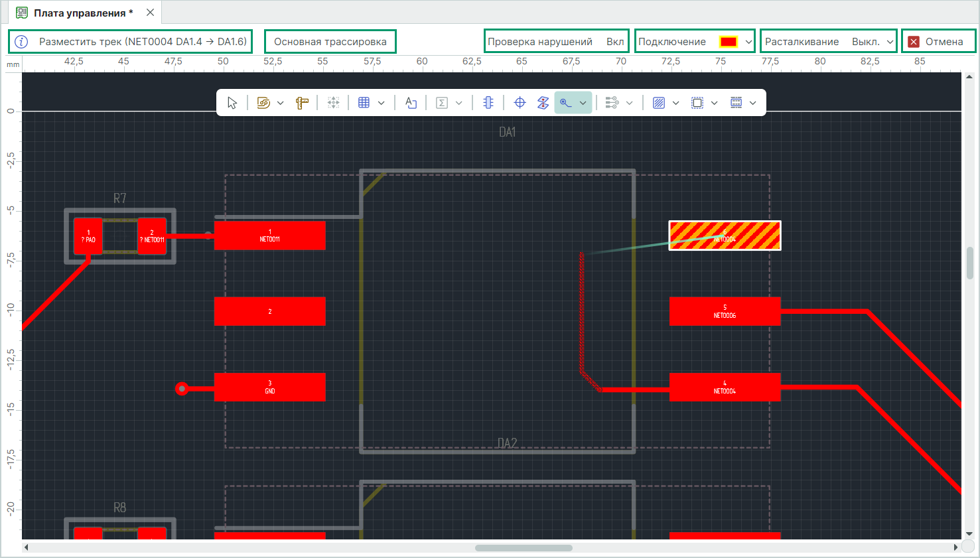Click the layer transition via icon
Viewport: 980px width, 558px height.
coord(543,103)
